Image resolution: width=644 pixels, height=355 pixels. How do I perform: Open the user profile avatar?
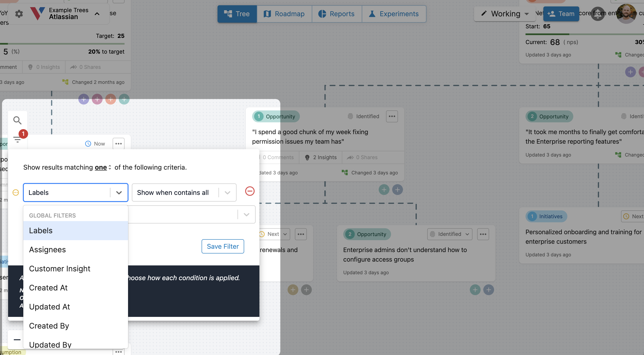coord(626,14)
